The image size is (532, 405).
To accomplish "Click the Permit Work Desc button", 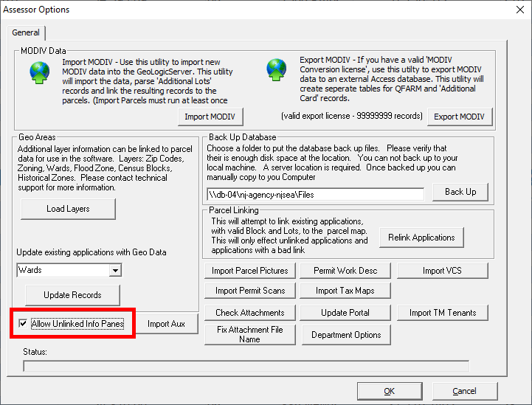I will 345,271.
